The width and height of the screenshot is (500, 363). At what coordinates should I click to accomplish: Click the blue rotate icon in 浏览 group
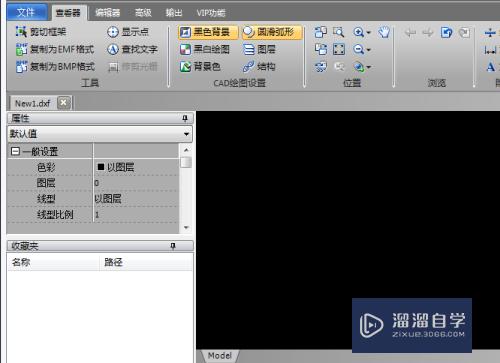click(446, 32)
